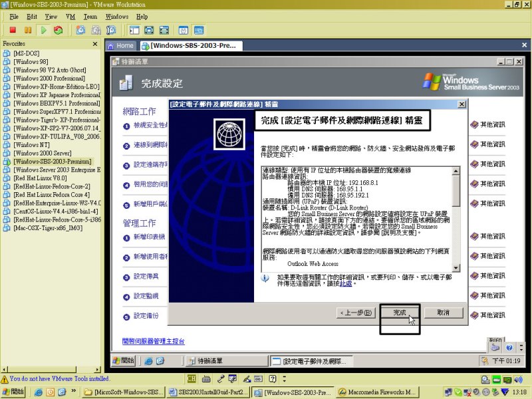Click the summary text box scrollbar thumb

pos(456,191)
